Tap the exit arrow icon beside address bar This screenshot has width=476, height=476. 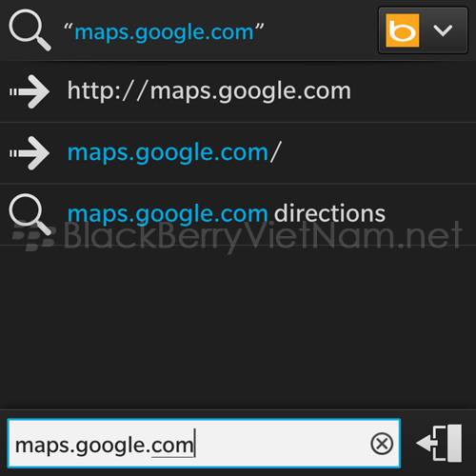tap(439, 443)
